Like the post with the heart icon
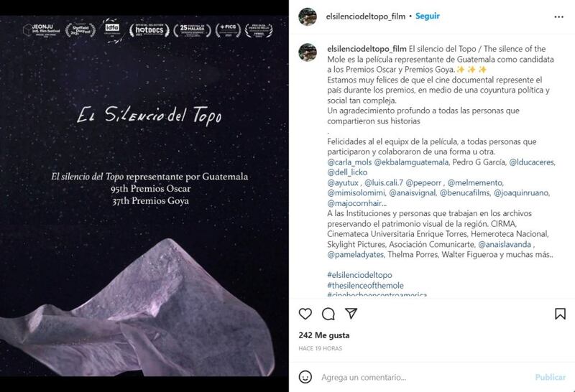This screenshot has height=392, width=575. click(305, 314)
